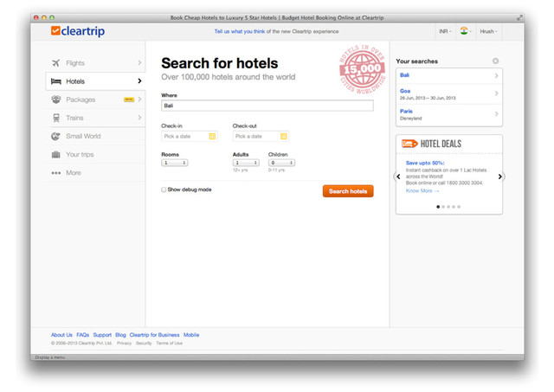This screenshot has height=392, width=554.
Task: Select first hotel deals carousel dot
Action: click(438, 207)
